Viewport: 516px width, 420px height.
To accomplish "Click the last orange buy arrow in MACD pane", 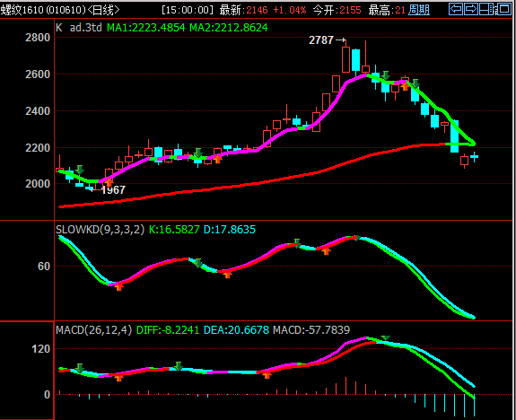I will pyautogui.click(x=267, y=374).
